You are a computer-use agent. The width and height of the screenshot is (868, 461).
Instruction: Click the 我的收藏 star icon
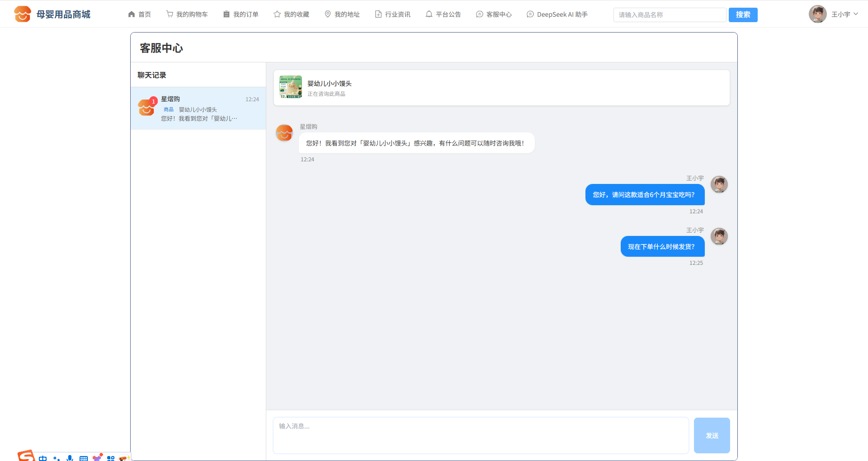click(277, 14)
